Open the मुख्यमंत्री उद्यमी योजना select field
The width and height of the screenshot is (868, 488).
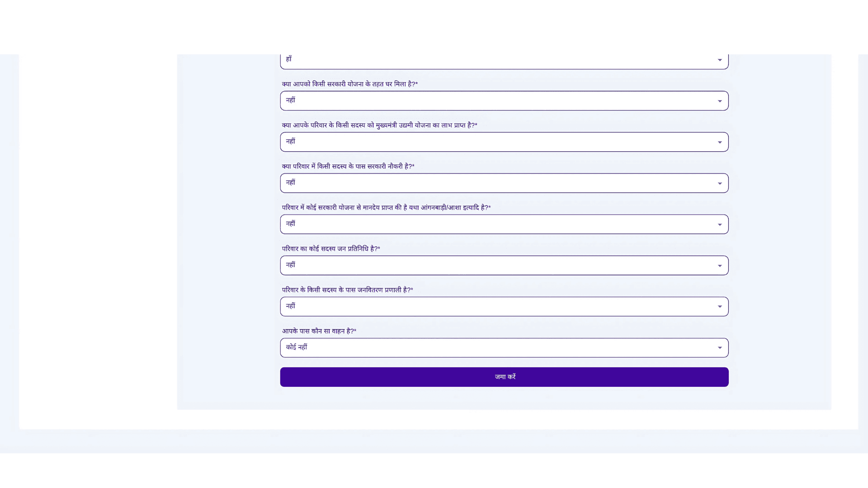point(497,142)
